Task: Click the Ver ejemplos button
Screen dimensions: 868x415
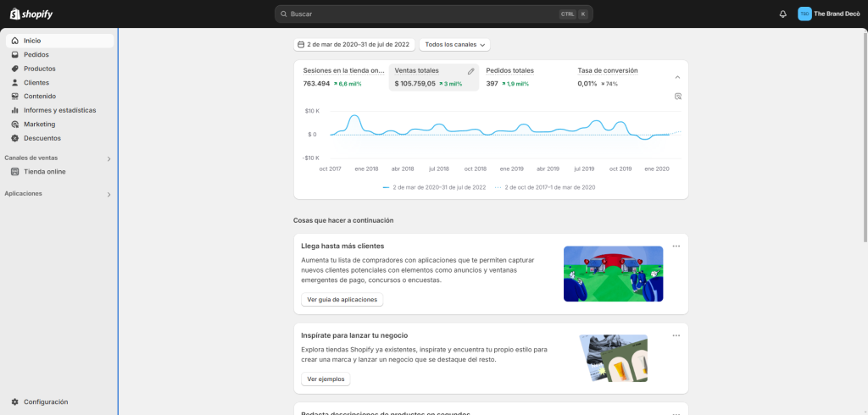Action: (x=325, y=379)
